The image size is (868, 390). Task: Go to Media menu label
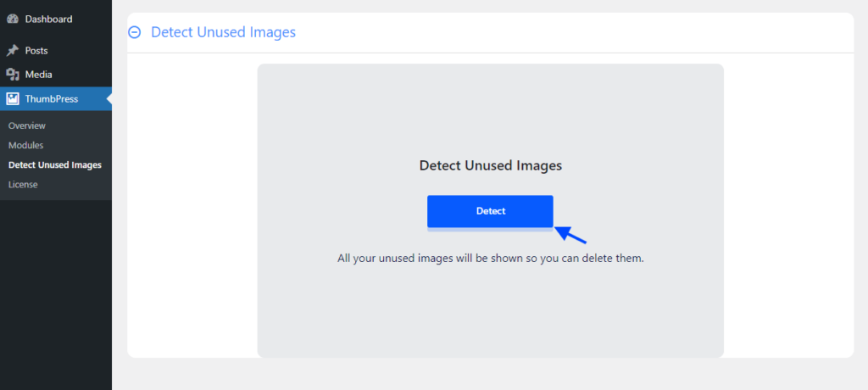[x=39, y=75]
